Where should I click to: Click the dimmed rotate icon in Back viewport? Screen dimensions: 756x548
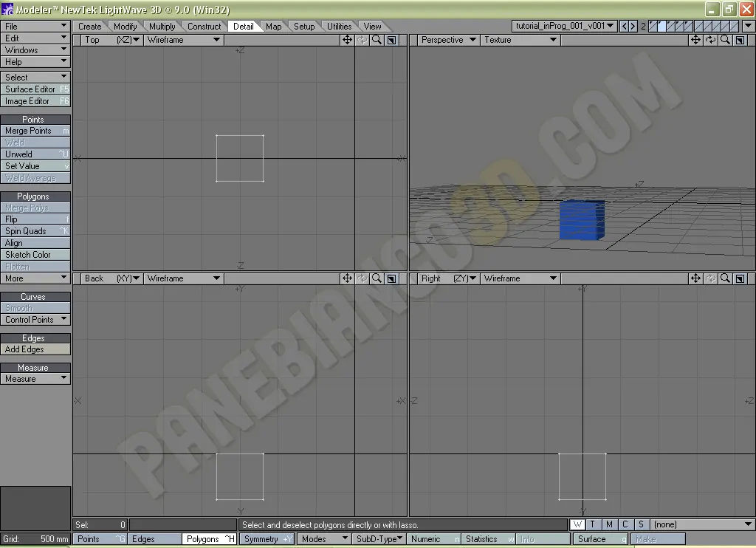pos(362,278)
